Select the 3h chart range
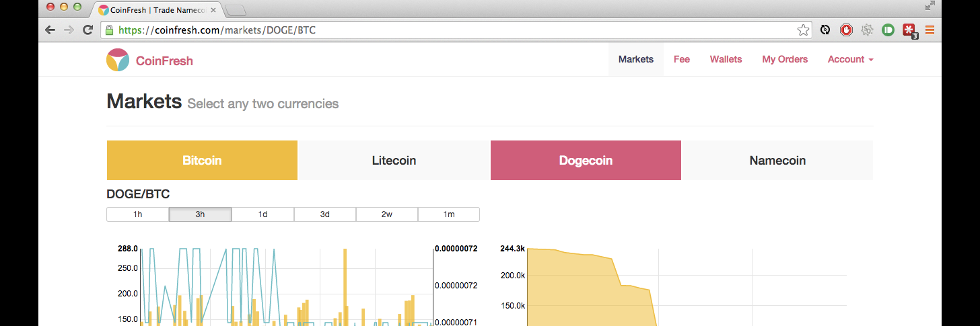Viewport: 980px width, 326px height. (200, 214)
